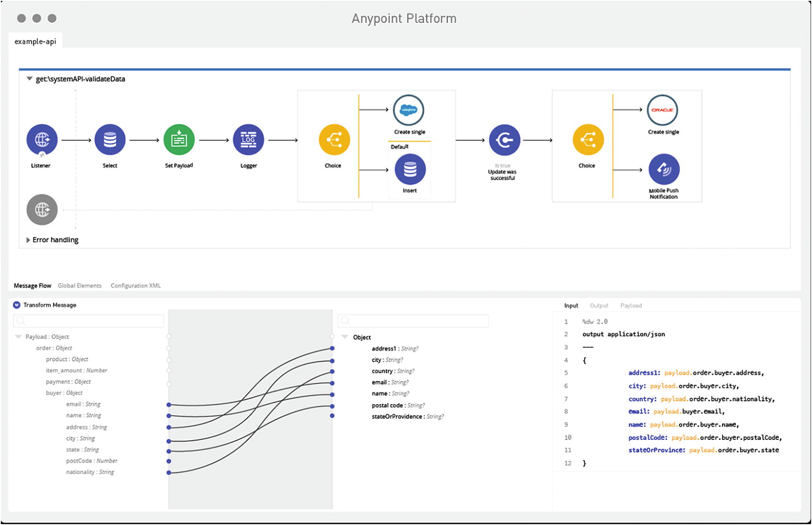812x525 pixels.
Task: Select the output postal code field
Action: pos(398,406)
